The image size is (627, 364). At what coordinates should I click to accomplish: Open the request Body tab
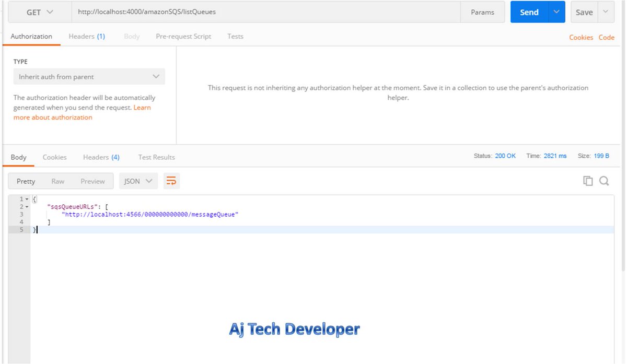point(132,37)
